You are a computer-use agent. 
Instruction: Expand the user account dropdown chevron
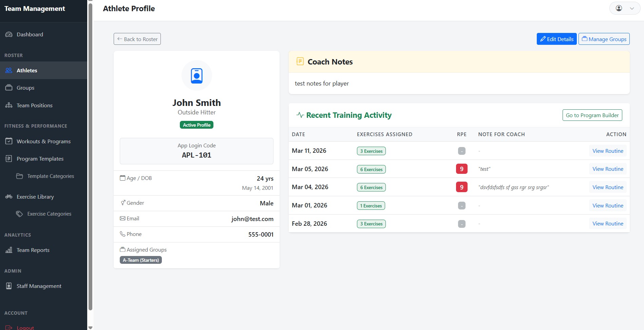(x=632, y=8)
